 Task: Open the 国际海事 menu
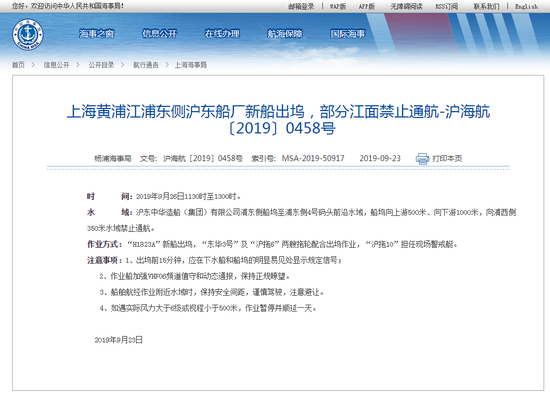coord(348,34)
